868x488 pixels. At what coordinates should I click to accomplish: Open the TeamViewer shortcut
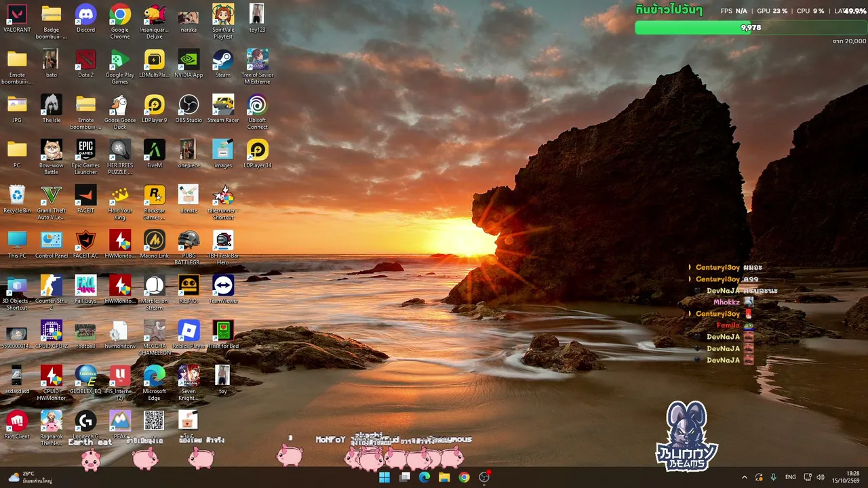pos(223,289)
